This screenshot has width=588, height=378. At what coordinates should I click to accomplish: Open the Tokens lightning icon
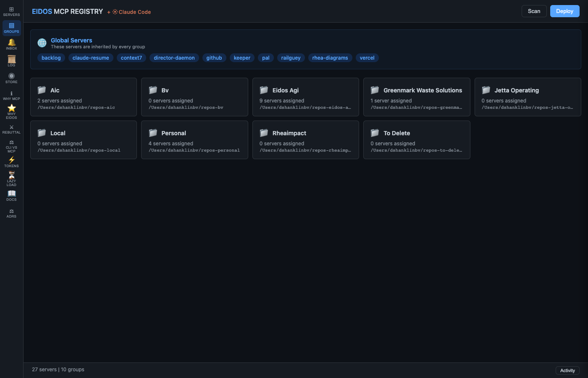point(11,160)
